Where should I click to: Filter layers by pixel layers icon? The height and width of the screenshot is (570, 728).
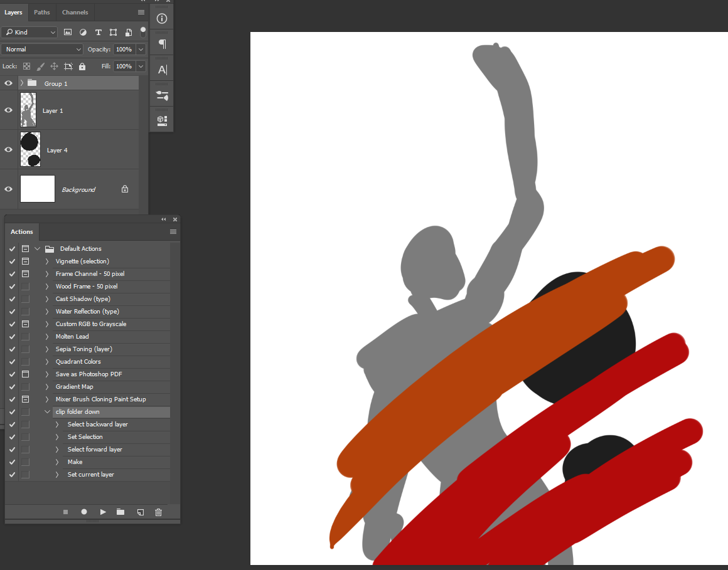[x=68, y=32]
